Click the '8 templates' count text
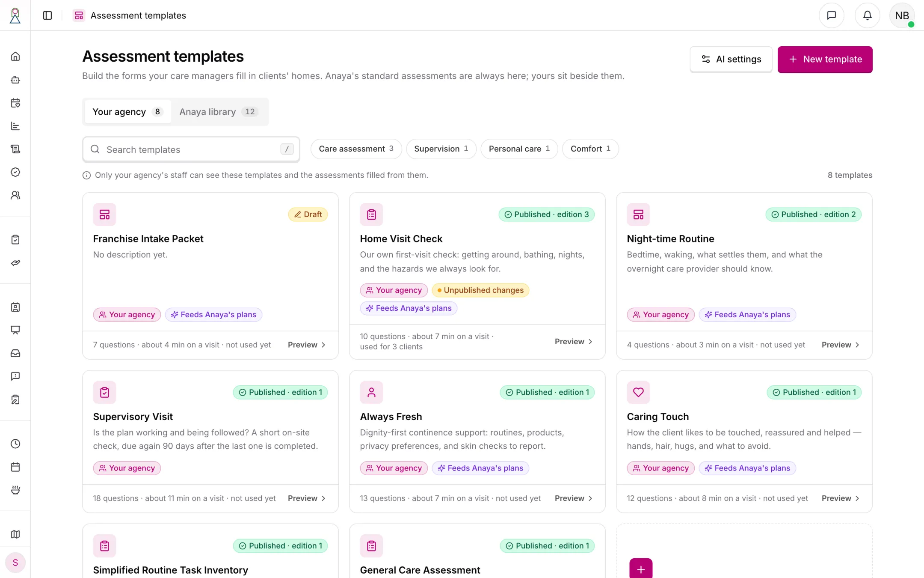Viewport: 924px width, 578px height. [x=850, y=175]
